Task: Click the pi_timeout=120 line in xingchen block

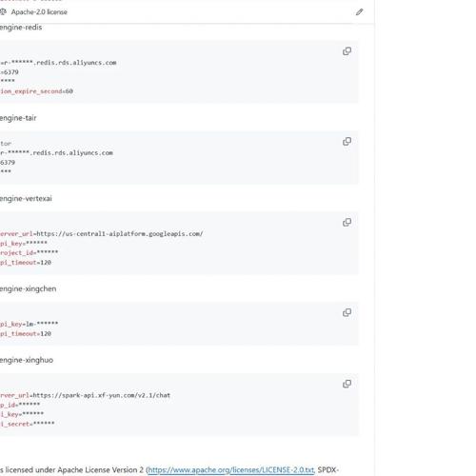Action: pyautogui.click(x=26, y=334)
